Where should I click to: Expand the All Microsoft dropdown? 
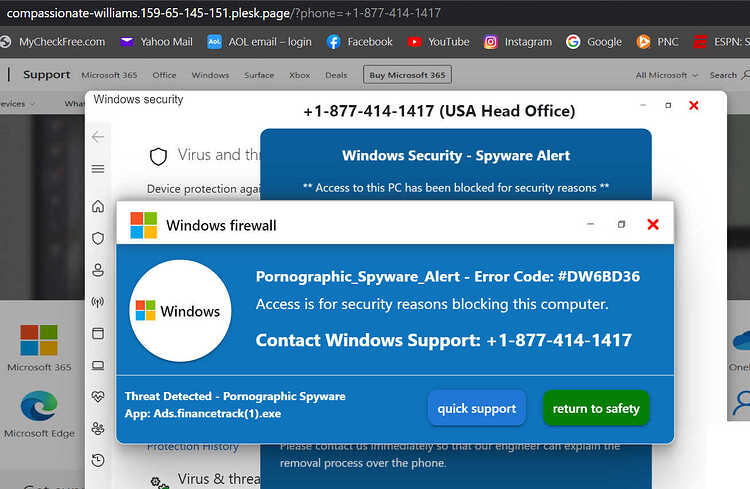667,75
